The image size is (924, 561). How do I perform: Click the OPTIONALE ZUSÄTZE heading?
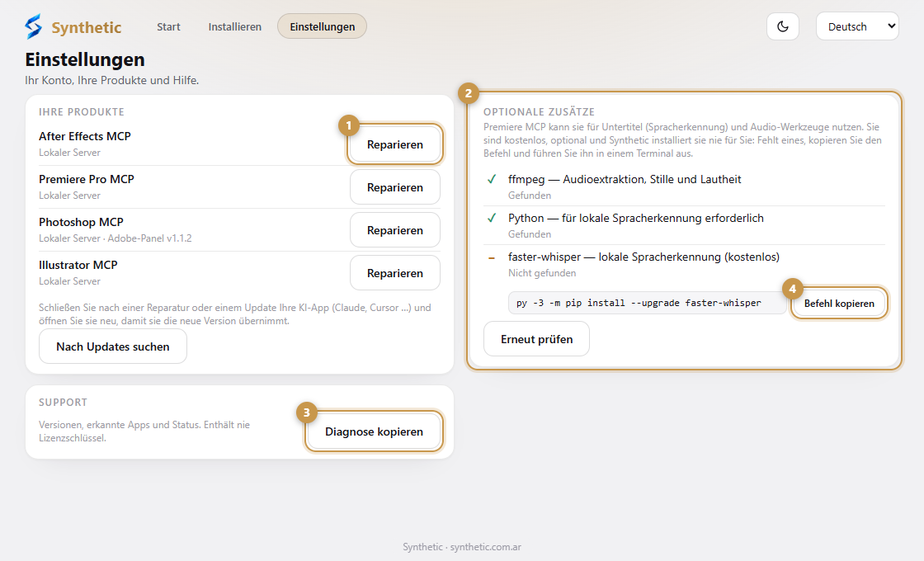tap(540, 112)
